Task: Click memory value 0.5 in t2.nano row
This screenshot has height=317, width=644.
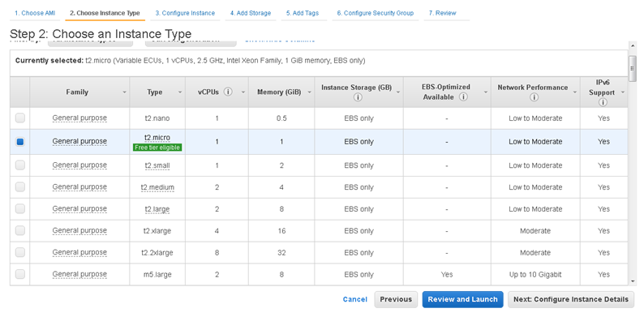Action: [281, 118]
